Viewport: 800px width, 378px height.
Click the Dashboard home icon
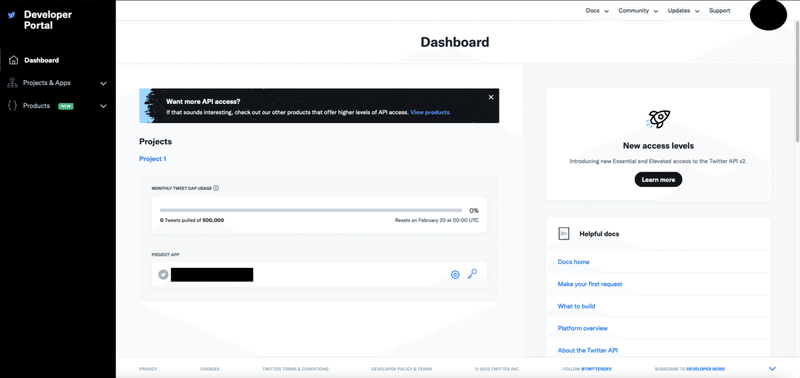pyautogui.click(x=13, y=60)
